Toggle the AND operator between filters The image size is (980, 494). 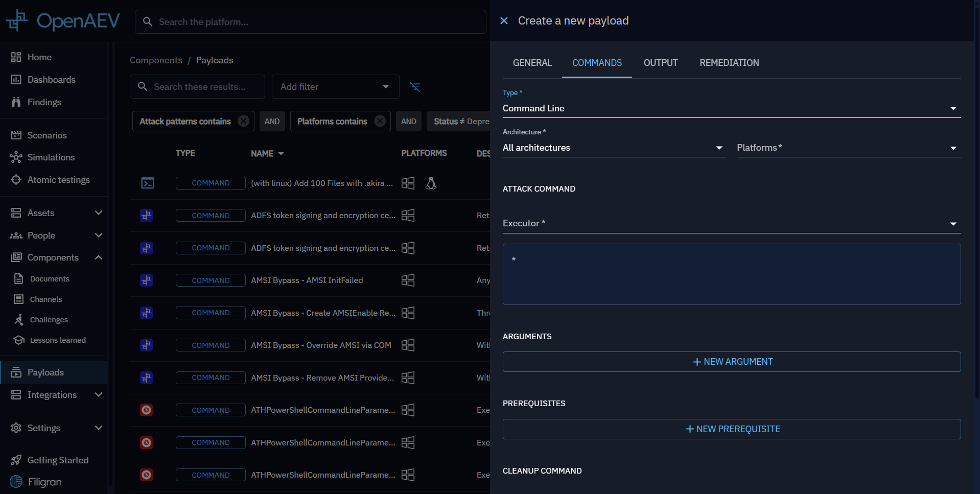click(x=272, y=122)
